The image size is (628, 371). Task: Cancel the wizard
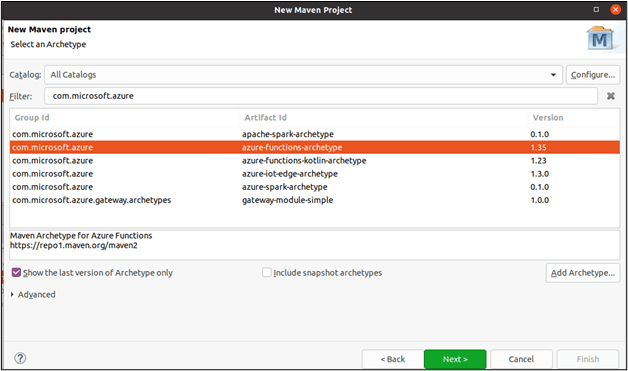point(521,359)
